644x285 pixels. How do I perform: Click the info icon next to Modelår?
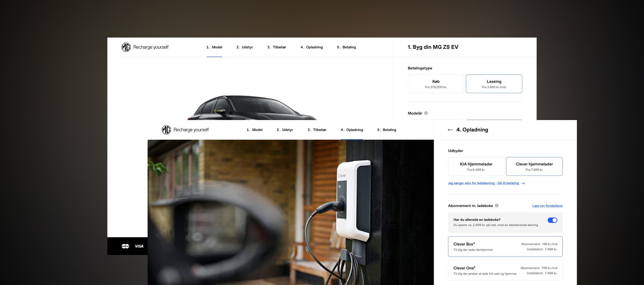click(x=426, y=113)
